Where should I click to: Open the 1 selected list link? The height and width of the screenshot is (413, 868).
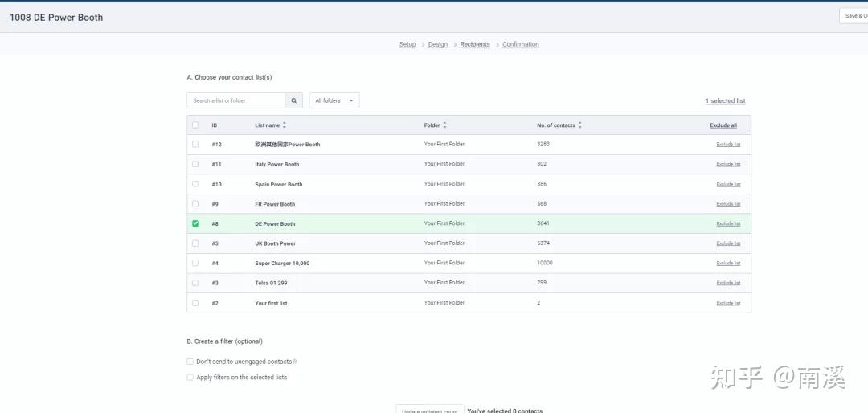point(725,100)
